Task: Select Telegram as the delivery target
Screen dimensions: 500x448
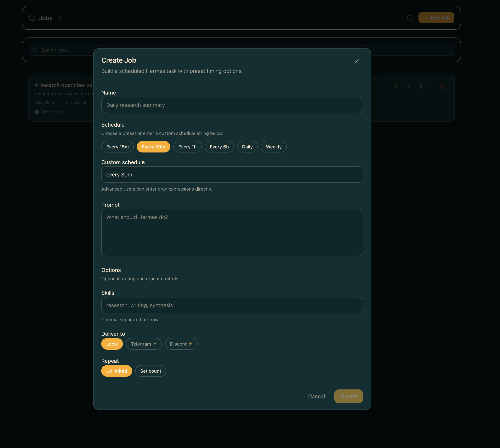Action: click(x=144, y=344)
